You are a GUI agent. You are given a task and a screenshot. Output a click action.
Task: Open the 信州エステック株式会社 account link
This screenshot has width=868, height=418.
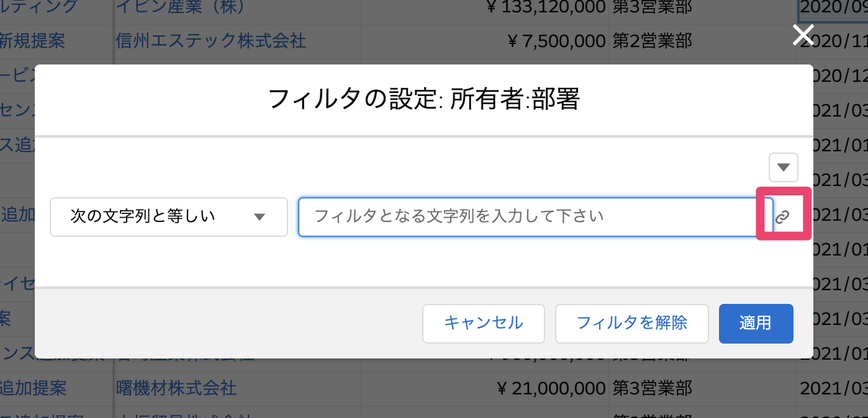click(211, 41)
